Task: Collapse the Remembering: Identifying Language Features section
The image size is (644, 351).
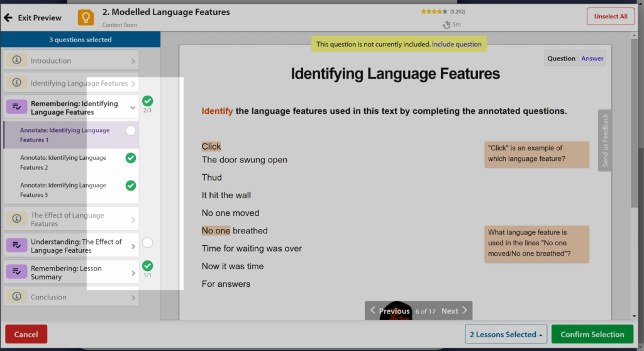Action: 133,108
